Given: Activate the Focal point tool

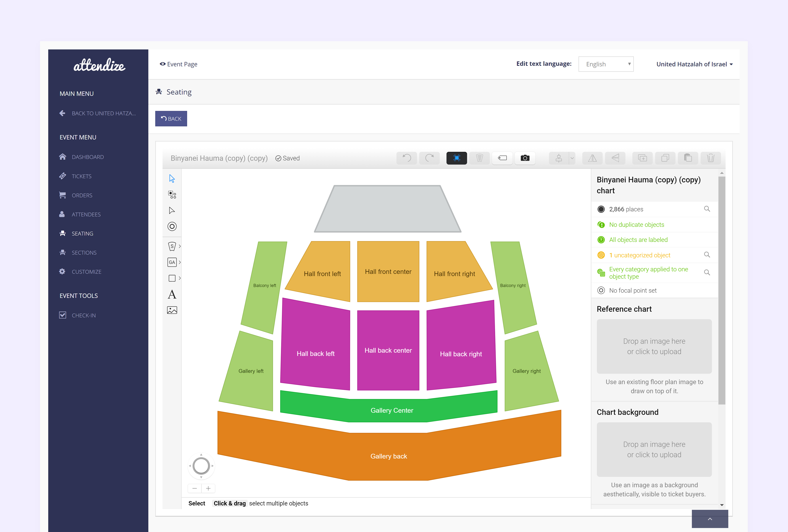Looking at the screenshot, I should [x=172, y=226].
